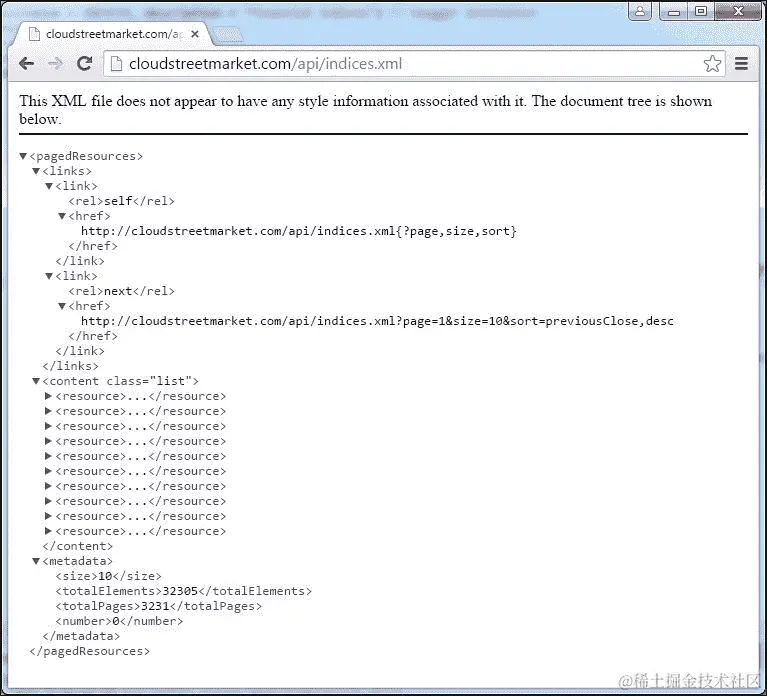Open a new tab next to the current tab
The width and height of the screenshot is (767, 696).
click(x=227, y=34)
